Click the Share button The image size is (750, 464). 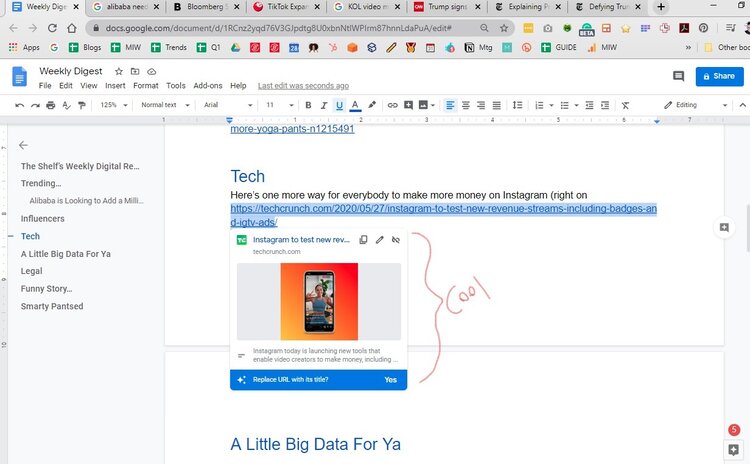click(x=719, y=77)
